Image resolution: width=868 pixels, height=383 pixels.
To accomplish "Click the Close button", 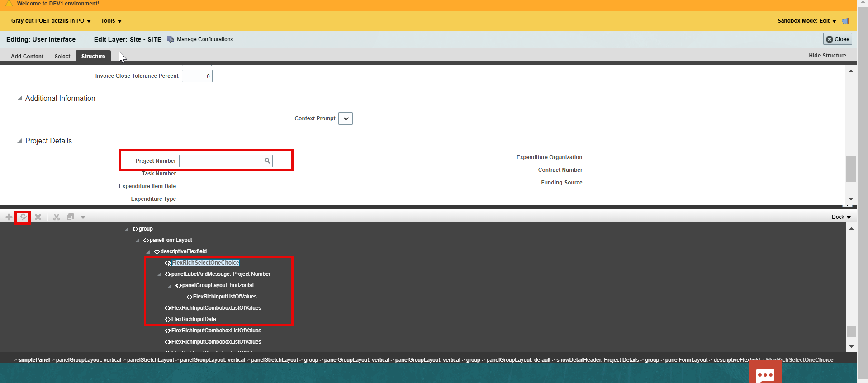I will coord(838,39).
